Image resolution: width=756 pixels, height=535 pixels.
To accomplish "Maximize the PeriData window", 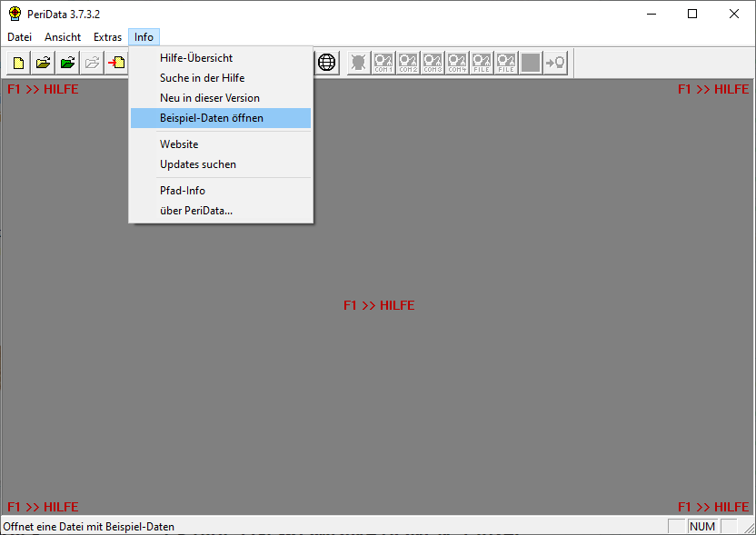I will [692, 14].
